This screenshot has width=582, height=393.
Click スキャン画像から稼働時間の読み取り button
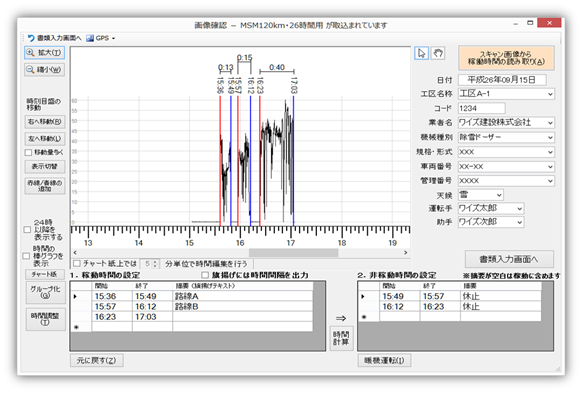point(506,58)
